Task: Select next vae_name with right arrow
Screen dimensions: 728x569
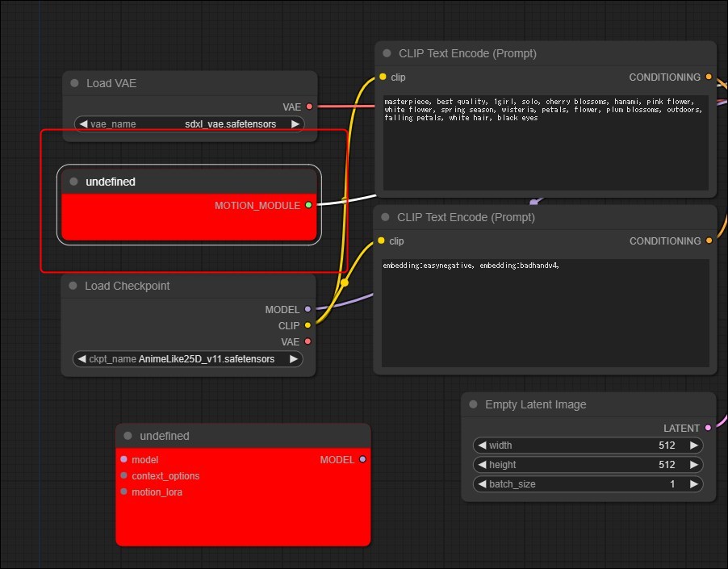Action: (x=295, y=124)
